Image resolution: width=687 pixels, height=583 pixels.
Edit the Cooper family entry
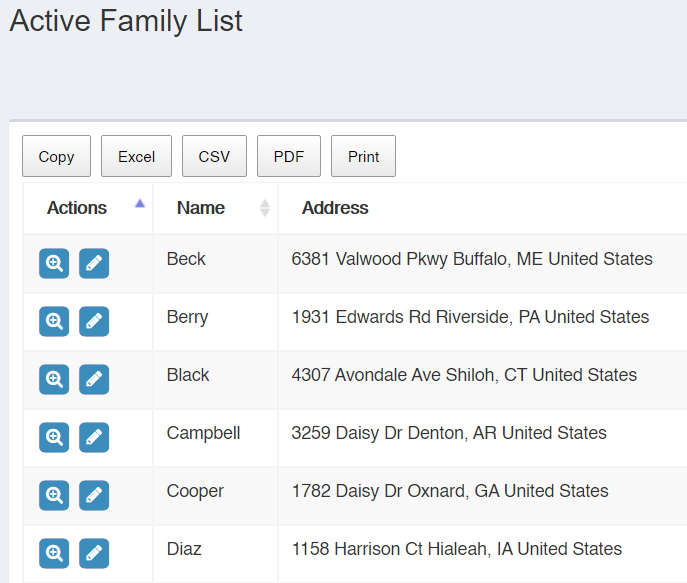[94, 495]
